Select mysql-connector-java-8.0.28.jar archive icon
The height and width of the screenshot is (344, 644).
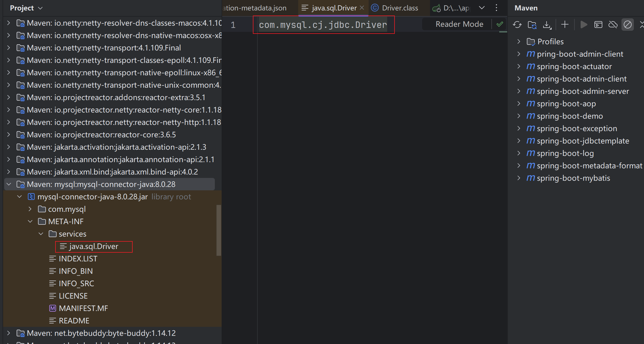(31, 197)
